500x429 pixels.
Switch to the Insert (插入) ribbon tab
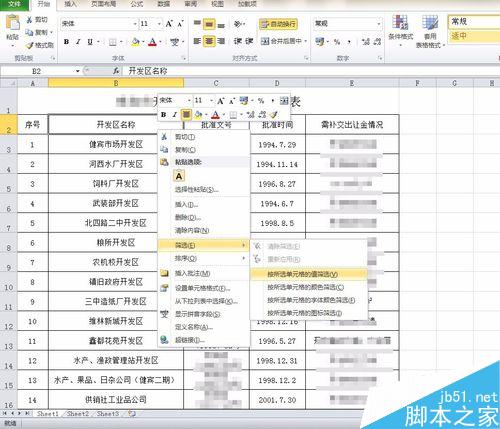(x=70, y=4)
